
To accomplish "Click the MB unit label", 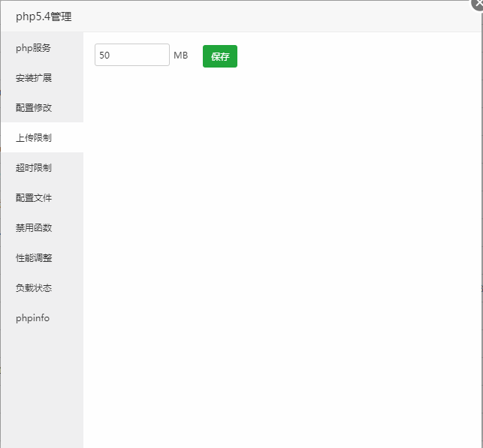I will 181,56.
